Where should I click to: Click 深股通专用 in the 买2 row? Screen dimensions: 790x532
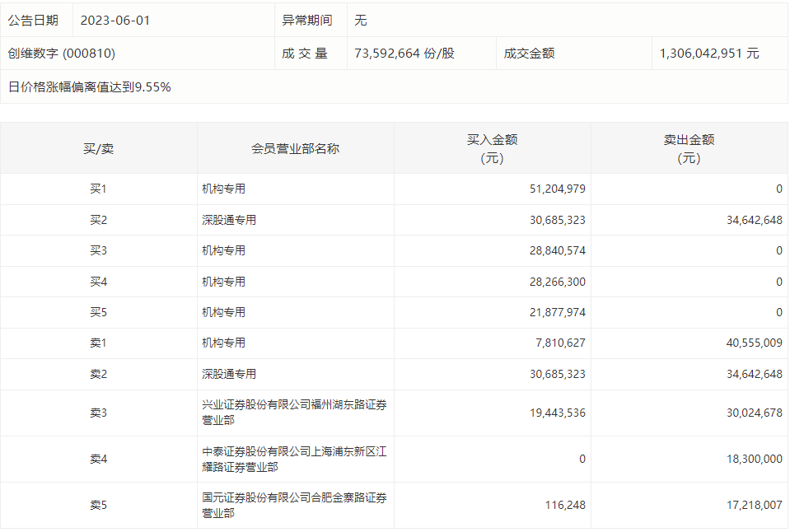[x=229, y=220]
